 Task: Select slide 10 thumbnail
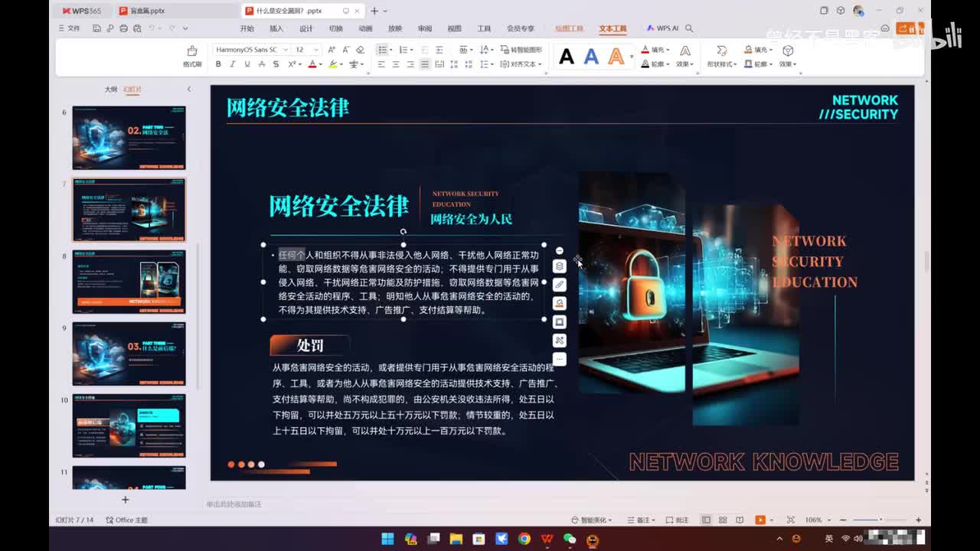point(129,425)
